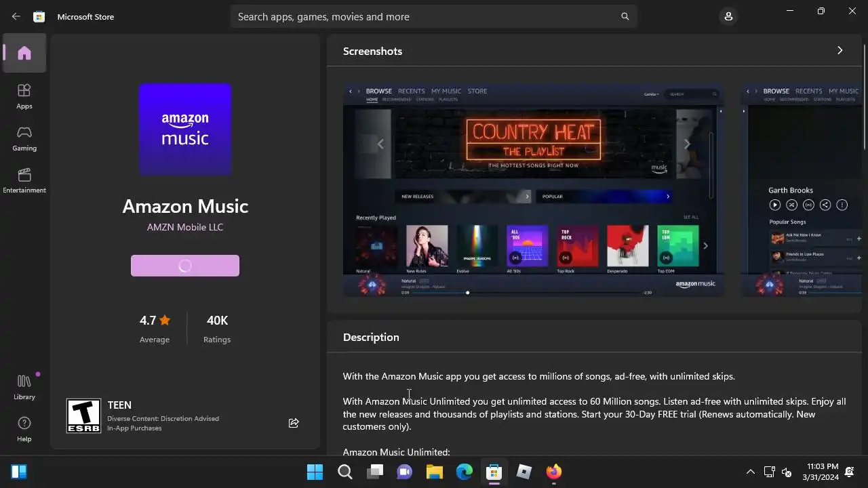Open Windows taskbar search
868x488 pixels.
click(345, 472)
